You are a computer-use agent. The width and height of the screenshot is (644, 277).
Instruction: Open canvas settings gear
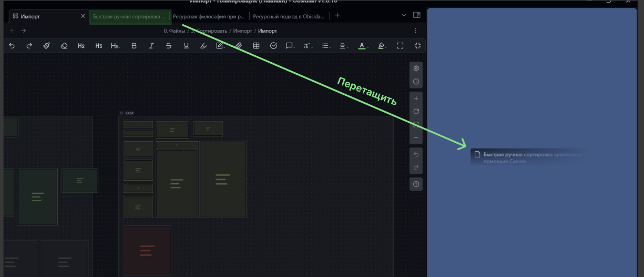tap(416, 68)
